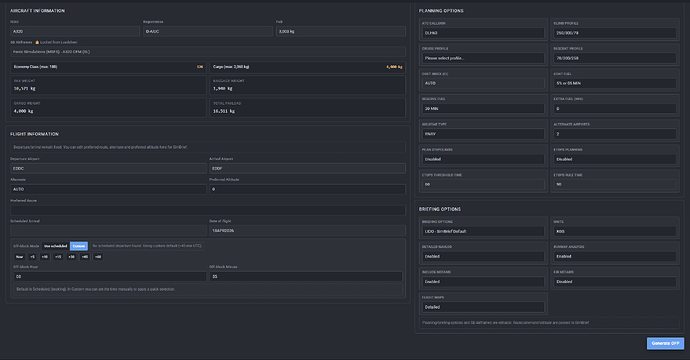Screen dimensions: 690x360
Task: Click the Fuel field in Aircraft Information
Action: click(341, 32)
